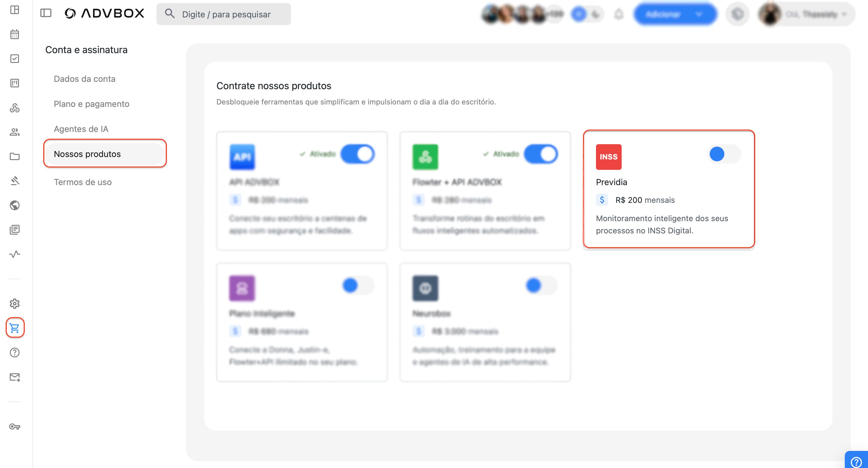
Task: Go to Dados da conta
Action: pos(85,79)
